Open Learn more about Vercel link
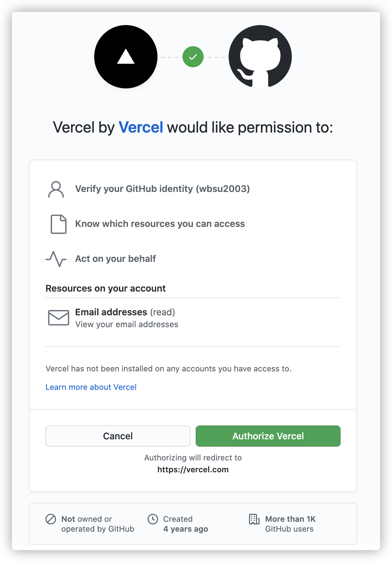This screenshot has height=562, width=392. point(91,387)
